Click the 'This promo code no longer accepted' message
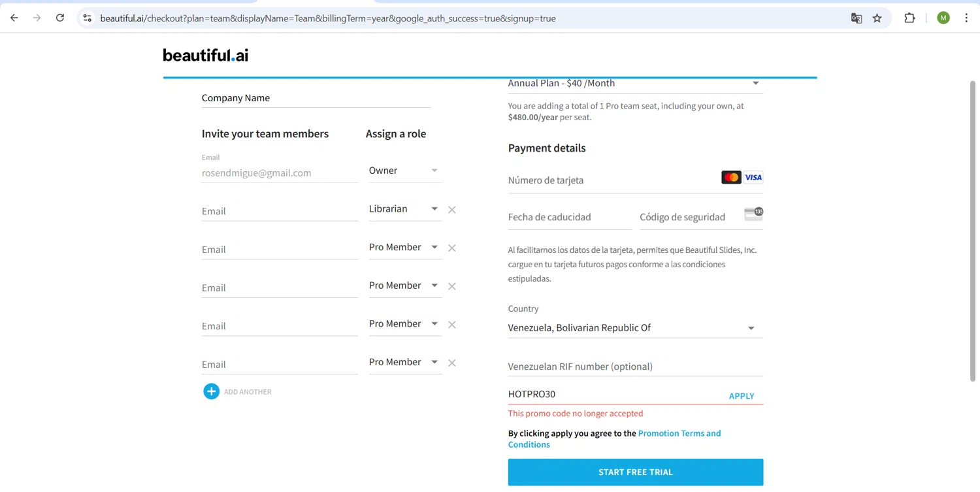Viewport: 980px width, 492px height. [576, 414]
